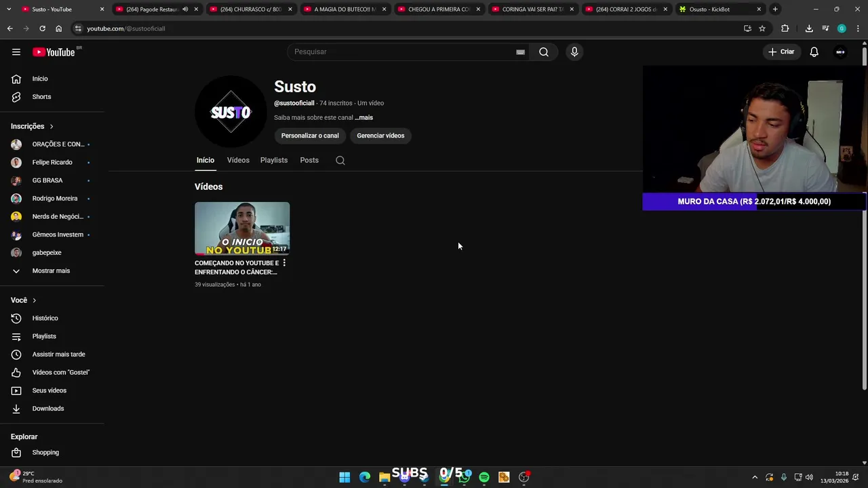The height and width of the screenshot is (488, 868).
Task: Reload the page with the browser refresh icon
Action: click(x=42, y=28)
